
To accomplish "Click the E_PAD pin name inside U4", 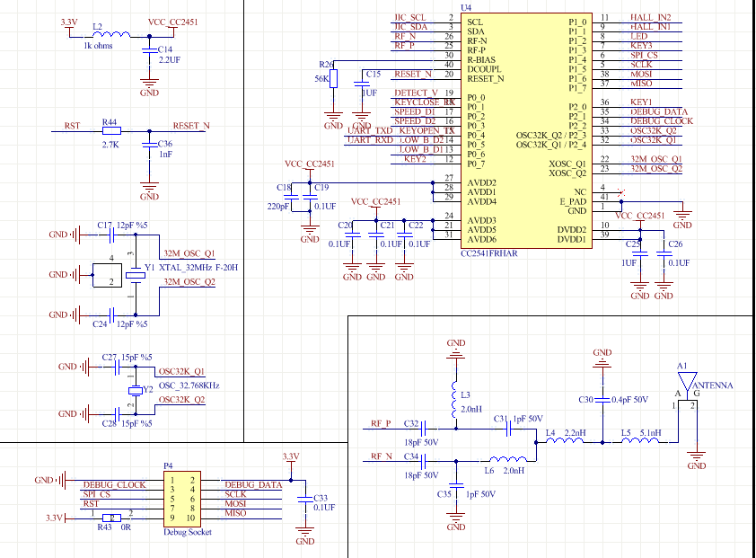I will coord(573,202).
